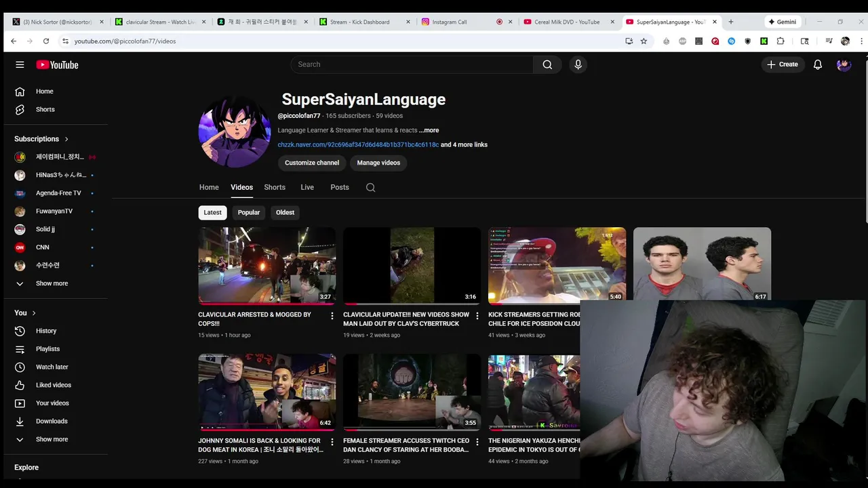
Task: Expand and 4 more links
Action: 464,144
